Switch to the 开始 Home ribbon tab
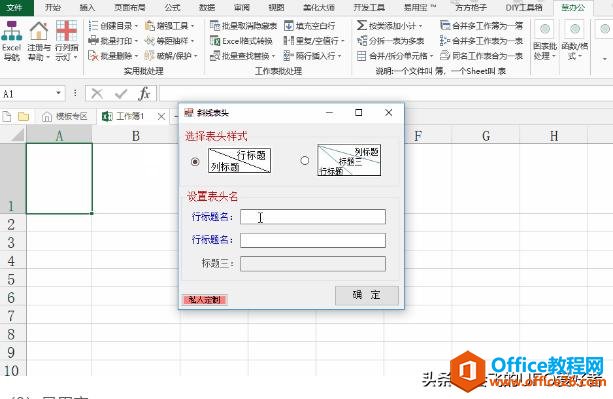 (53, 7)
